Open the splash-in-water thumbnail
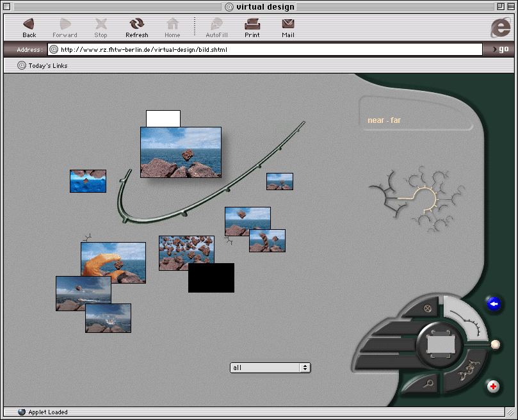Viewport: 518px width, 420px height. point(108,318)
